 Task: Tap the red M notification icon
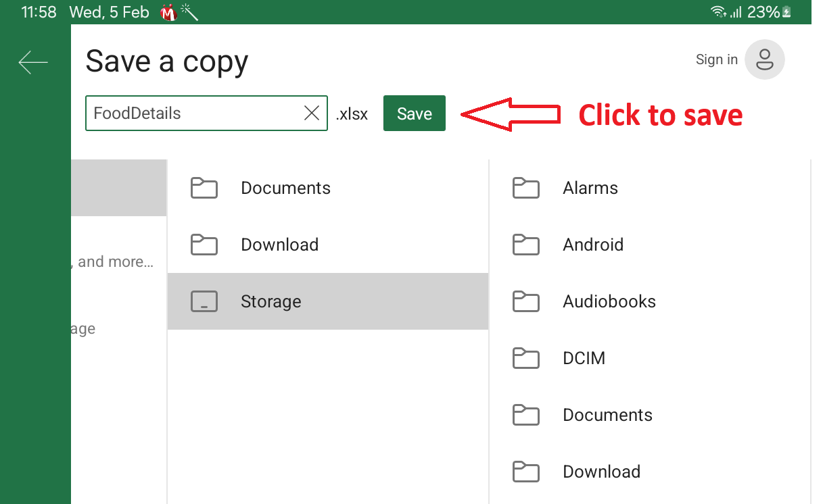coord(168,12)
